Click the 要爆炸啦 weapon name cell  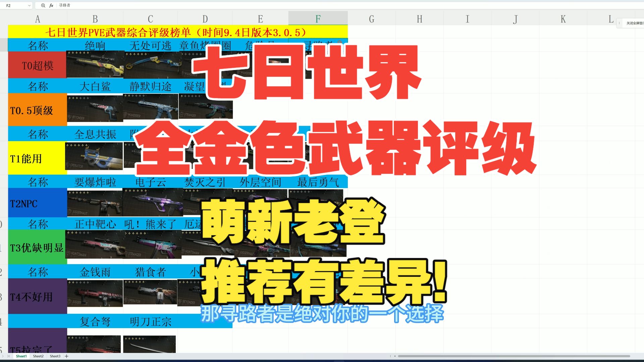pos(95,182)
